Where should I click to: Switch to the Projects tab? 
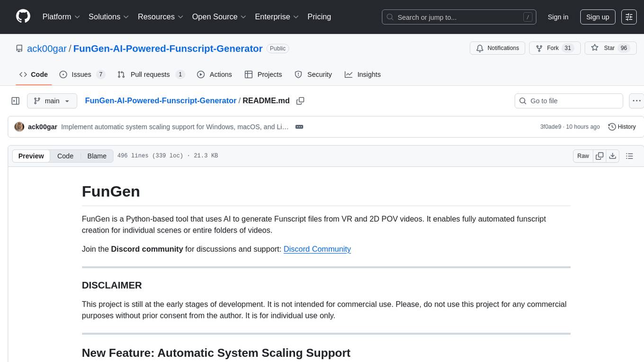[x=263, y=74]
